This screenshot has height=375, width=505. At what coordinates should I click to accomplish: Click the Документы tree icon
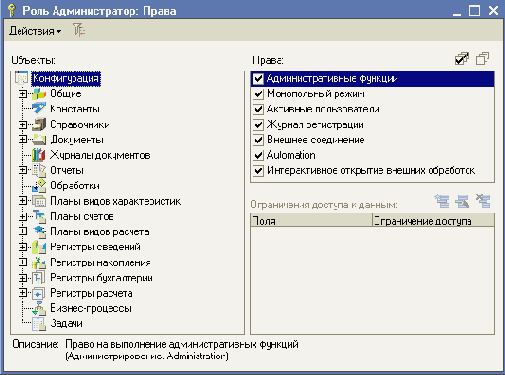(x=39, y=140)
